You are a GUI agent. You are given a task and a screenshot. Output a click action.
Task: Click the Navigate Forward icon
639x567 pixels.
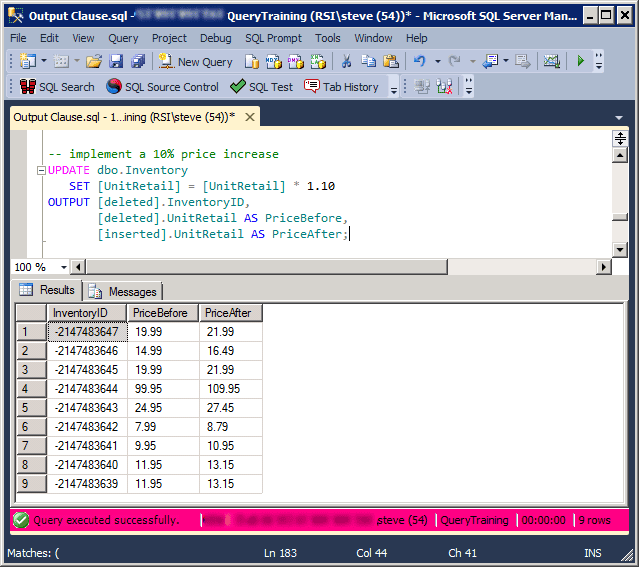(522, 62)
